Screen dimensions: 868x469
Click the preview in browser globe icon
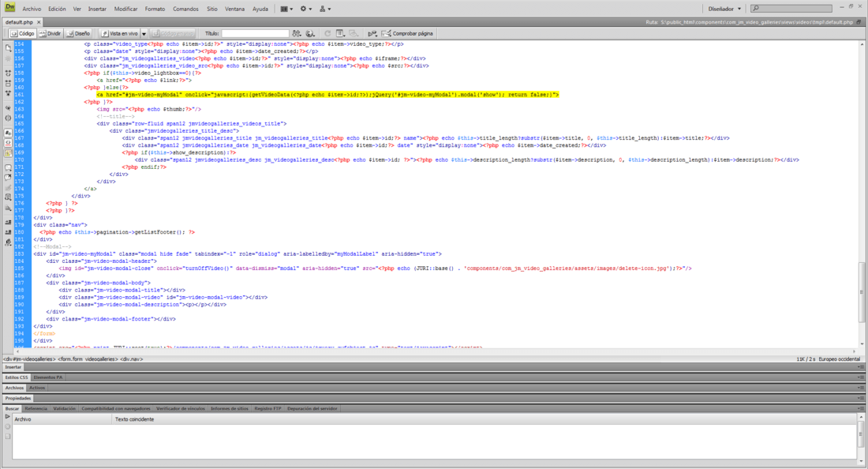(x=310, y=33)
